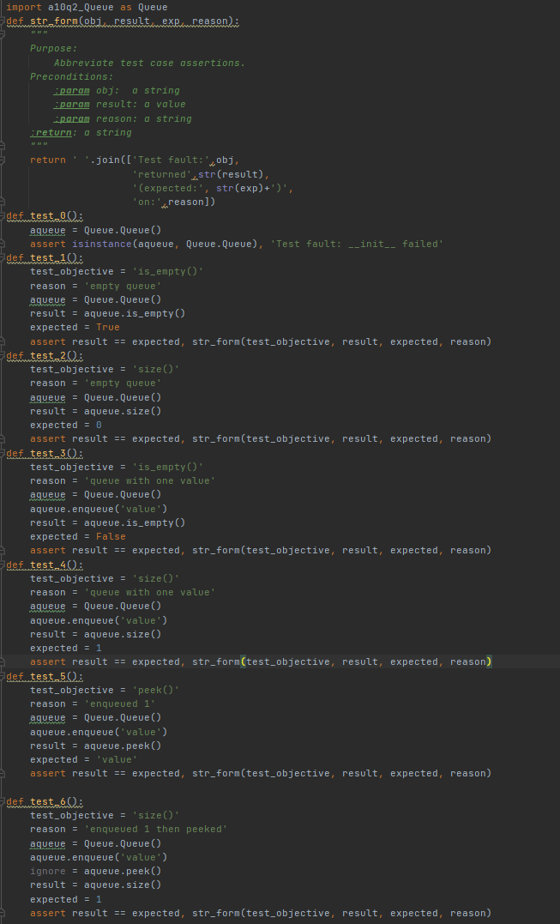The image size is (560, 924).
Task: Click the 'result = aqueue.peek()' line
Action: (96, 746)
